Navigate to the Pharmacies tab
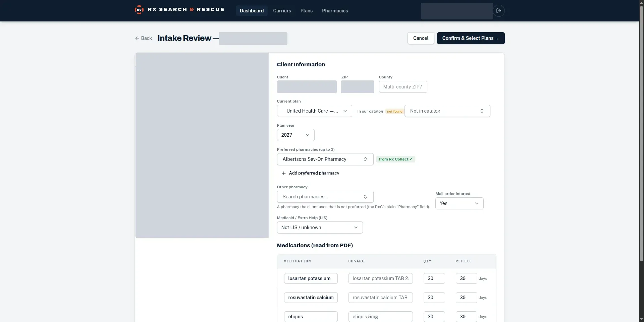The height and width of the screenshot is (322, 644). tap(335, 11)
